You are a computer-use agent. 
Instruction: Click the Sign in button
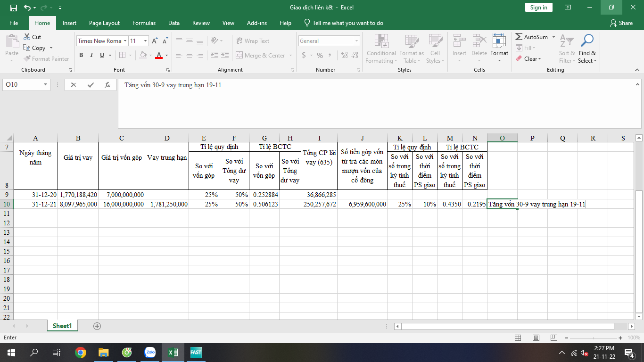coord(538,8)
